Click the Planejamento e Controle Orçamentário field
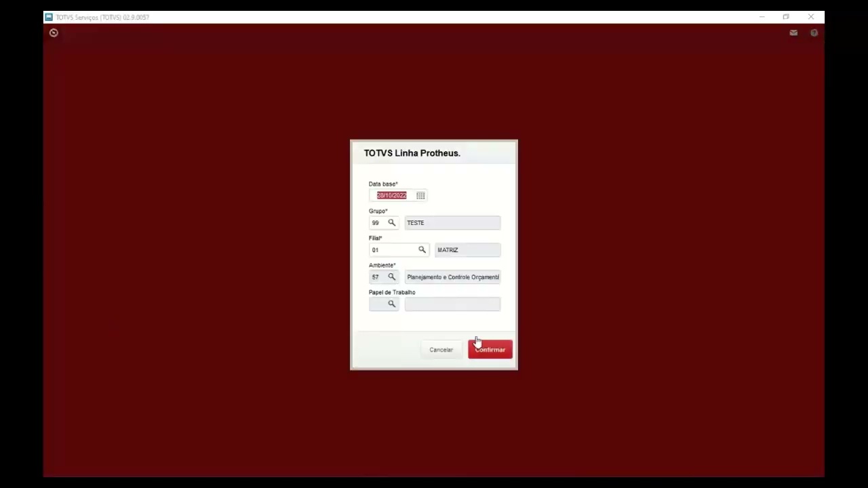The height and width of the screenshot is (488, 868). (x=452, y=277)
